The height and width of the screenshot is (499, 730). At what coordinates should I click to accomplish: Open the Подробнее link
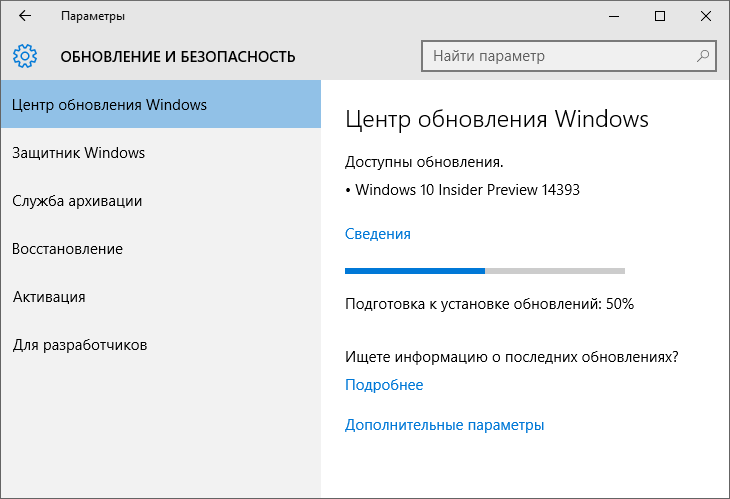coord(384,385)
